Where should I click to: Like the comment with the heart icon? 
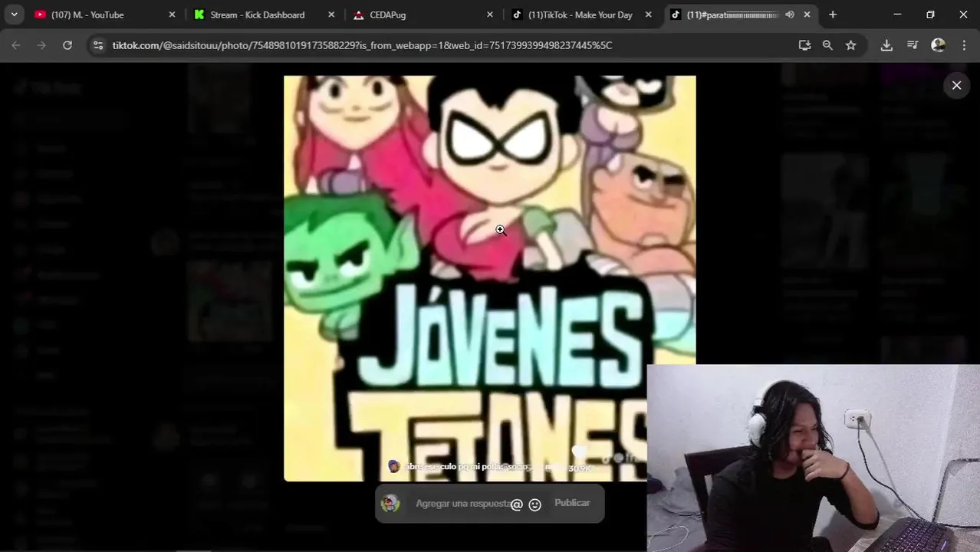pyautogui.click(x=579, y=453)
